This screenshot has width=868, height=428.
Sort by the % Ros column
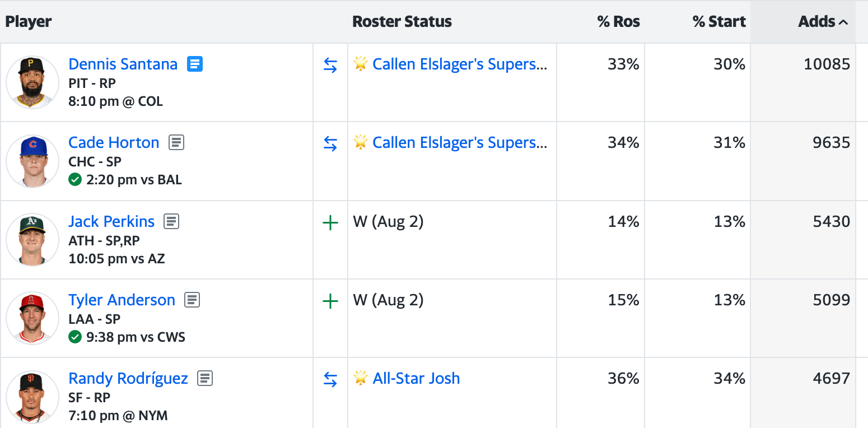[618, 22]
